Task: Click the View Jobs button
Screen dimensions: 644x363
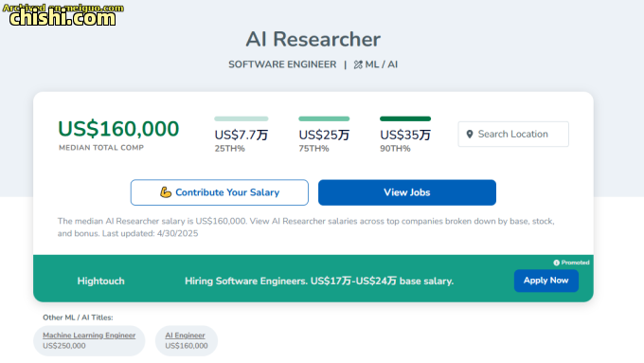Action: pos(407,192)
